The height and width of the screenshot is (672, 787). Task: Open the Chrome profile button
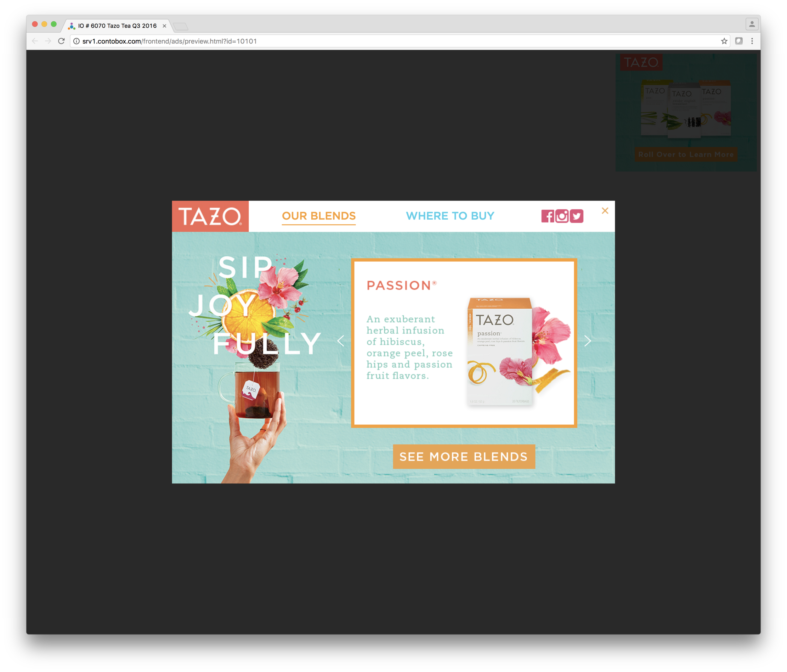pos(752,24)
